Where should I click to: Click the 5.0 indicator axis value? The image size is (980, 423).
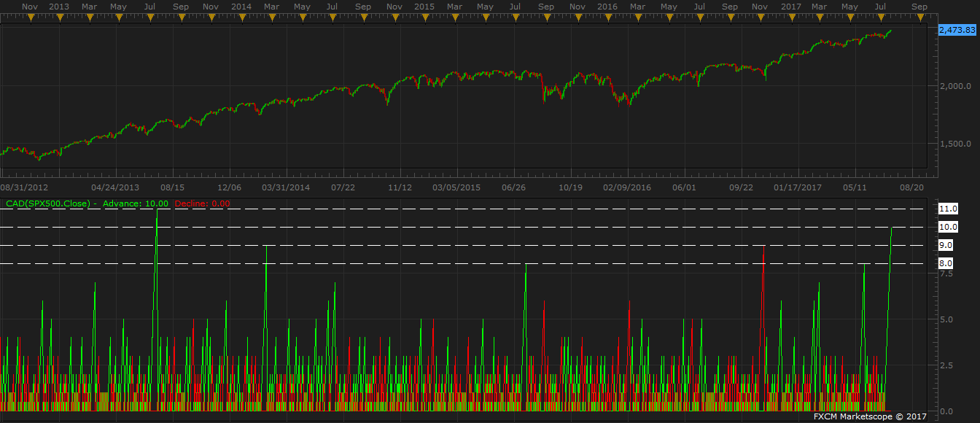pyautogui.click(x=946, y=319)
